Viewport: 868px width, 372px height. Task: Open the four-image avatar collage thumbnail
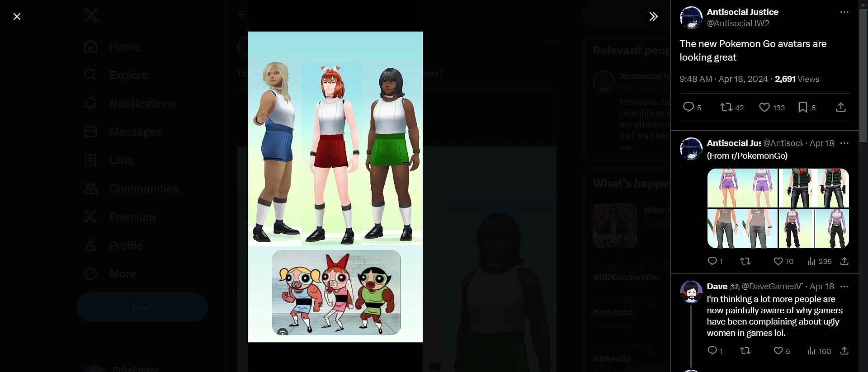tap(778, 208)
